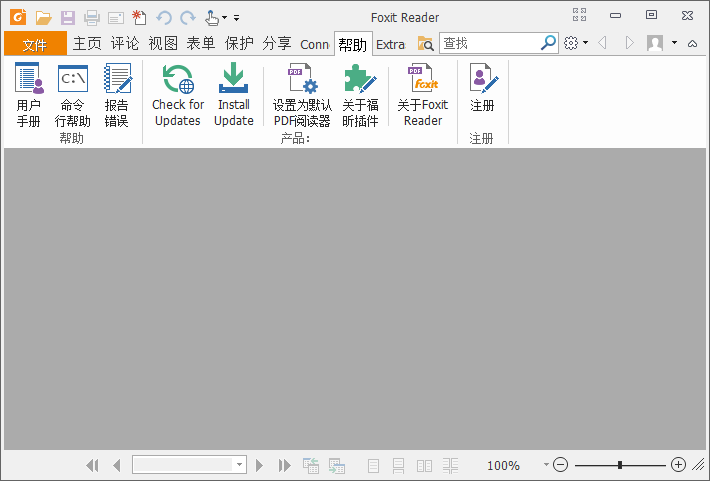Click the Foxit logo in title bar
Image resolution: width=710 pixels, height=481 pixels.
(18, 17)
